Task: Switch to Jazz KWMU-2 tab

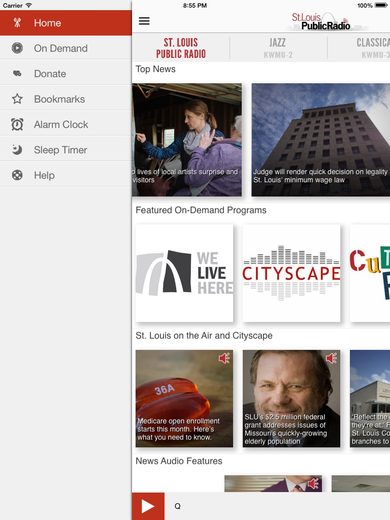Action: [x=278, y=48]
